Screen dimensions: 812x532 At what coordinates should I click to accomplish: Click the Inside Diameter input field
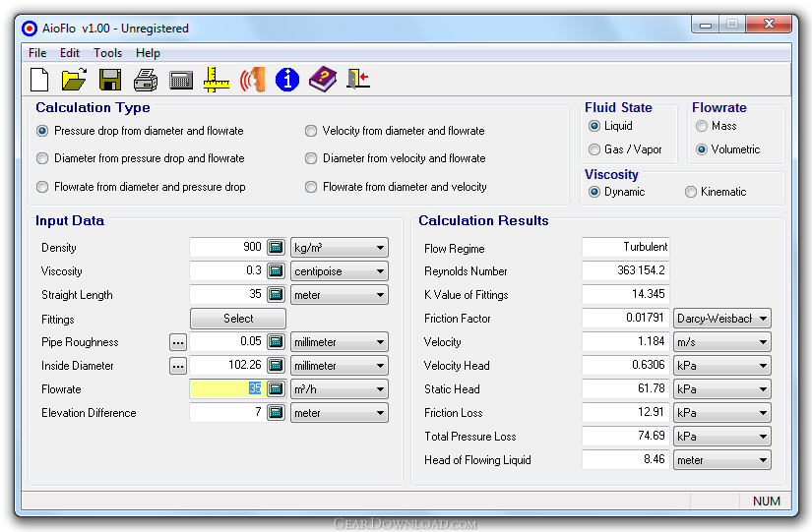(227, 366)
